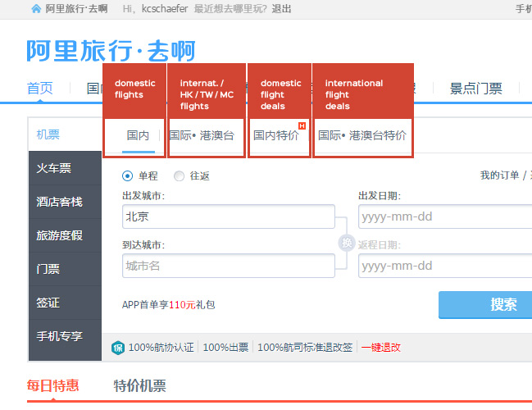This screenshot has width=532, height=410.
Task: Click the 出发城市 field containing 北京
Action: click(229, 216)
